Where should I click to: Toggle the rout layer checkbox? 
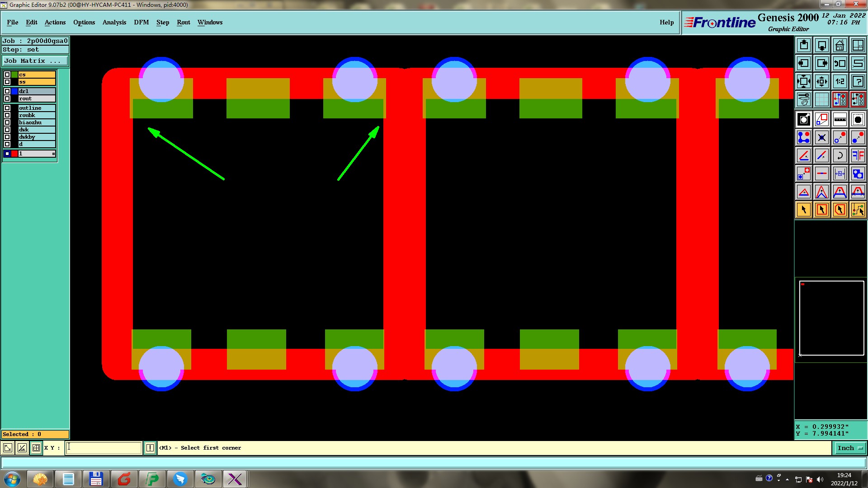[7, 99]
